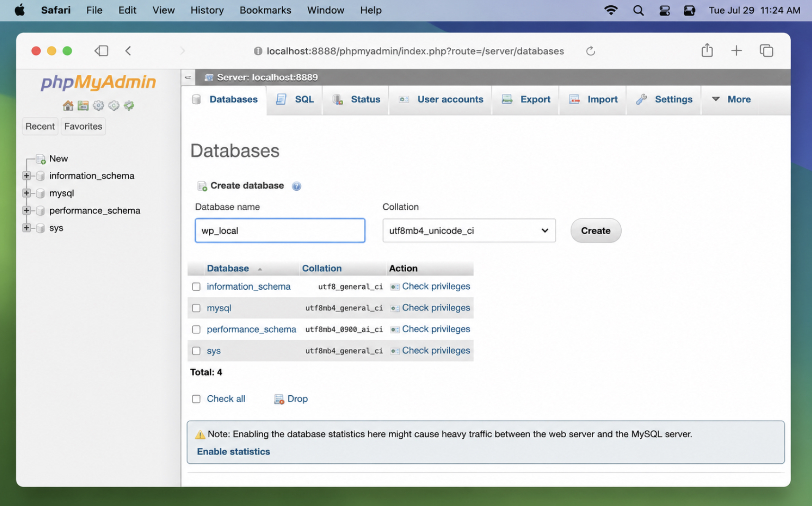Open the User accounts tab
The height and width of the screenshot is (506, 812).
[x=441, y=99]
